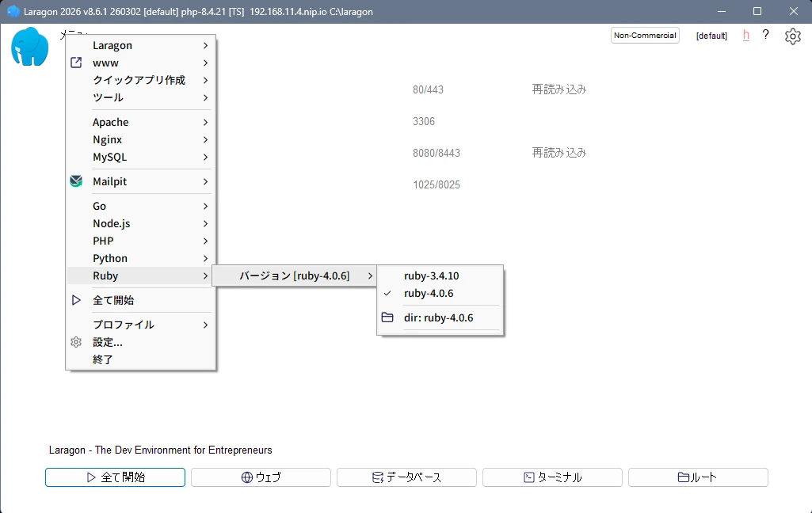Screen dimensions: 812x513
Task: Open the Python menu entry
Action: pyautogui.click(x=140, y=258)
